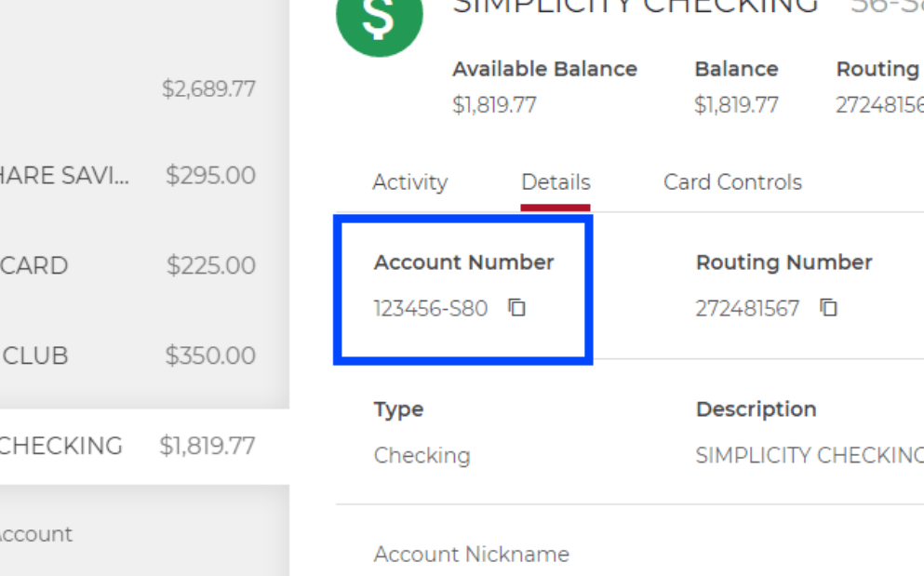Click the routing number value 272481567 in Details
Image resolution: width=924 pixels, height=576 pixels.
tap(747, 309)
